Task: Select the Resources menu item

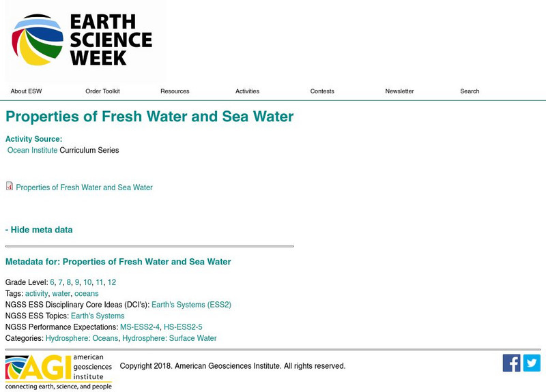Action: tap(175, 91)
